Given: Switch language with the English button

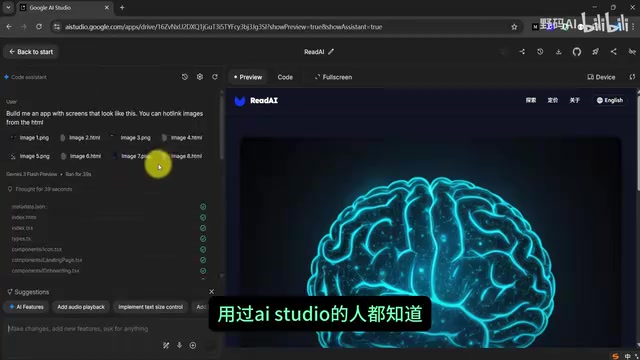Looking at the screenshot, I should (610, 100).
